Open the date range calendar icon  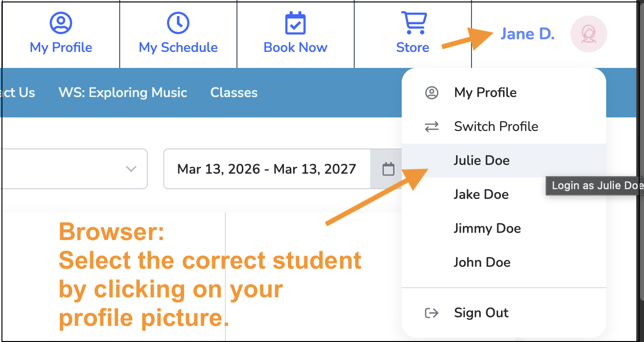[x=388, y=169]
